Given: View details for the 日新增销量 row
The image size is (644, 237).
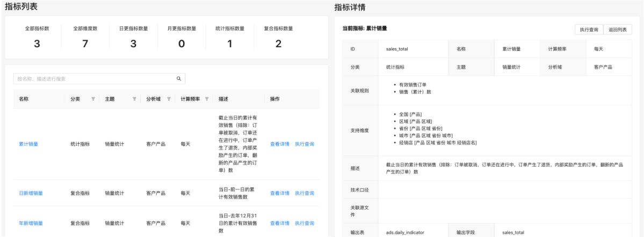Looking at the screenshot, I should pos(279,193).
